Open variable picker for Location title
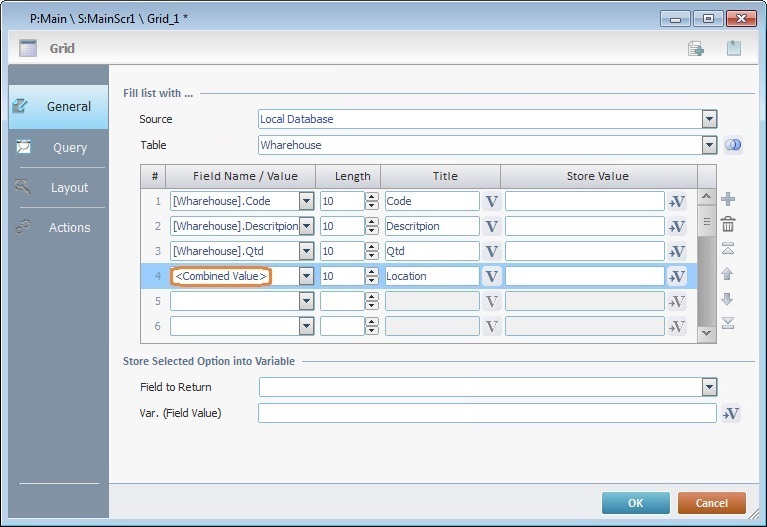This screenshot has width=767, height=527. [x=491, y=276]
